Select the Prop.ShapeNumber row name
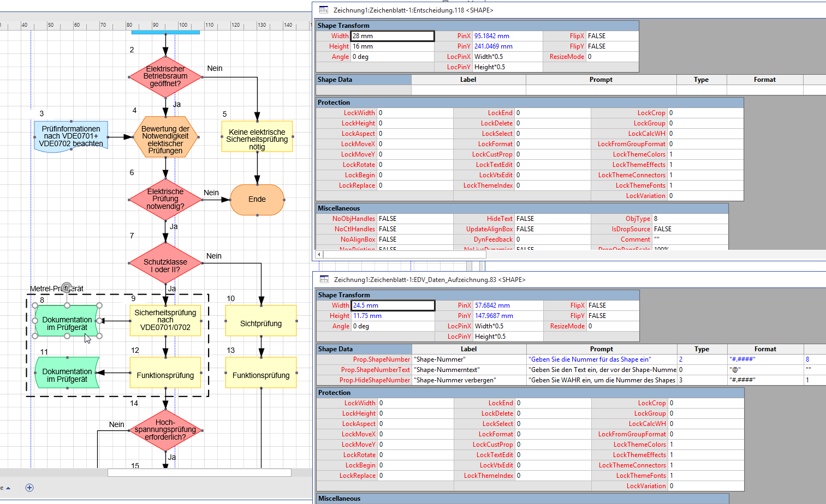826x504 pixels. (x=381, y=359)
